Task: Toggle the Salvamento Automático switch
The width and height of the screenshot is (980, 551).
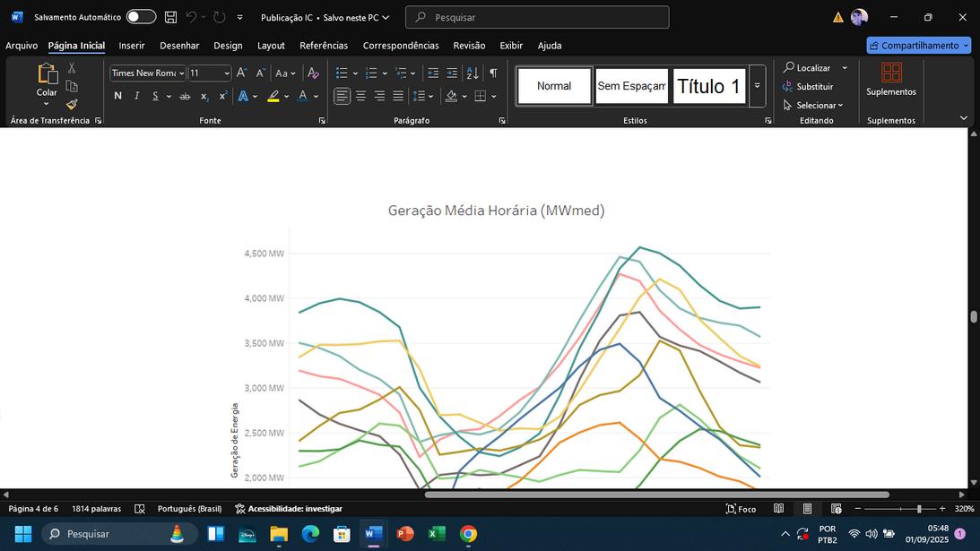Action: point(141,17)
